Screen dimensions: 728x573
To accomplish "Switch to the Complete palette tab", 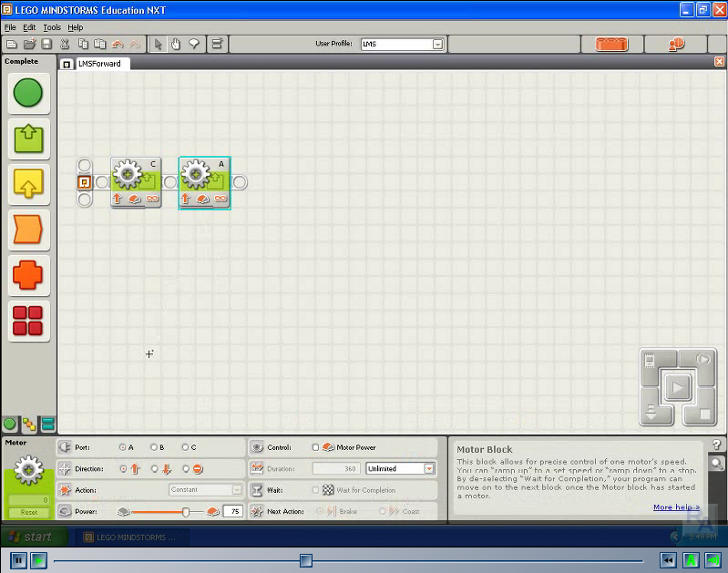I will click(29, 424).
